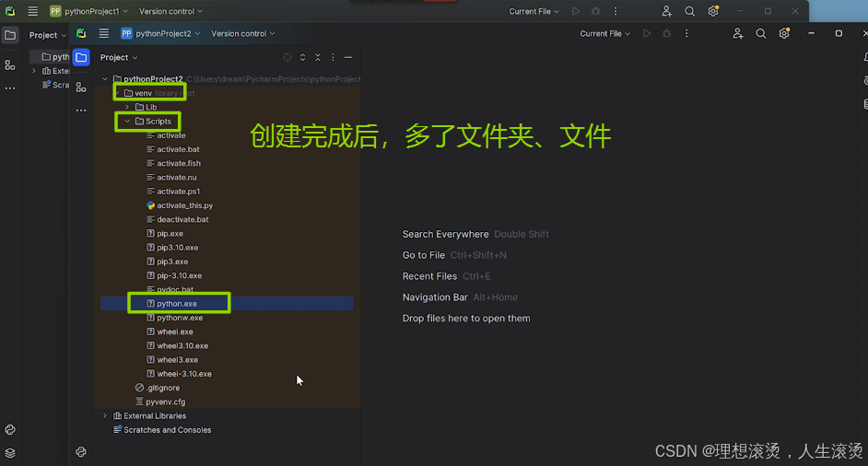Screen dimensions: 868x466
Task: Open Python Console icon in pythonProject1 sidebar
Action: click(10, 429)
